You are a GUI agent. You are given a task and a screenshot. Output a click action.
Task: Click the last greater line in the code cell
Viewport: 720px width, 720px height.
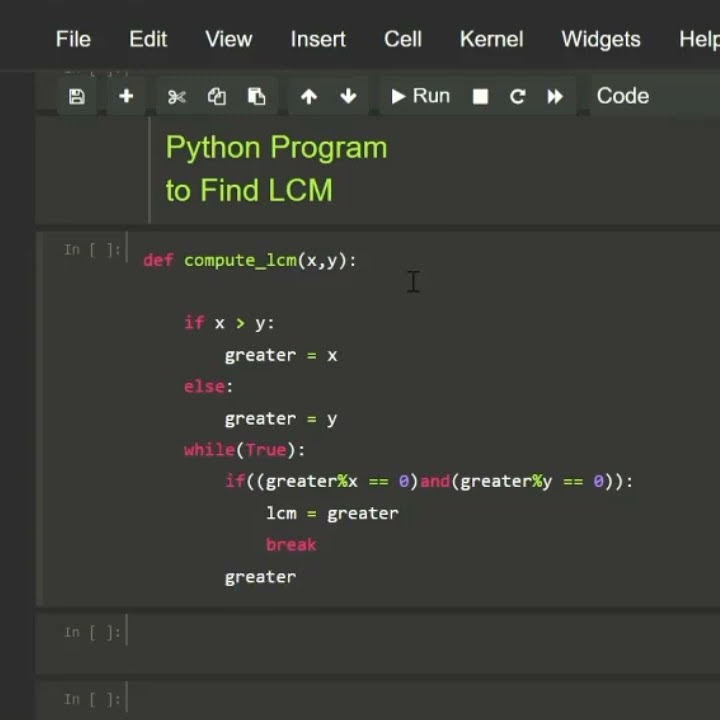[260, 577]
